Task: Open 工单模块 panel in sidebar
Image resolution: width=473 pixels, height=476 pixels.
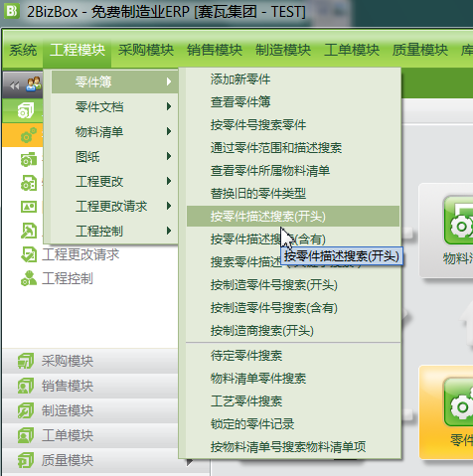Action: click(x=90, y=435)
